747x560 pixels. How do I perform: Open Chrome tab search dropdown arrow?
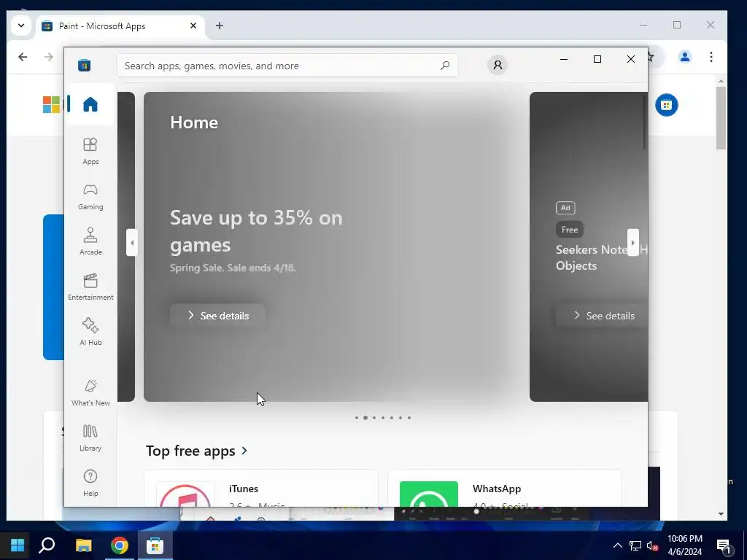[x=21, y=26]
